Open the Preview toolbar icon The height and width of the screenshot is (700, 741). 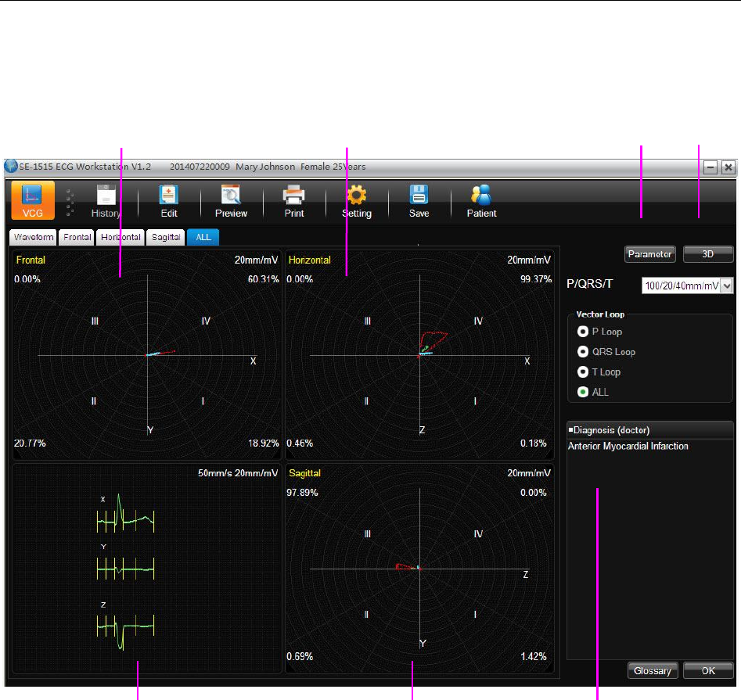[x=231, y=201]
